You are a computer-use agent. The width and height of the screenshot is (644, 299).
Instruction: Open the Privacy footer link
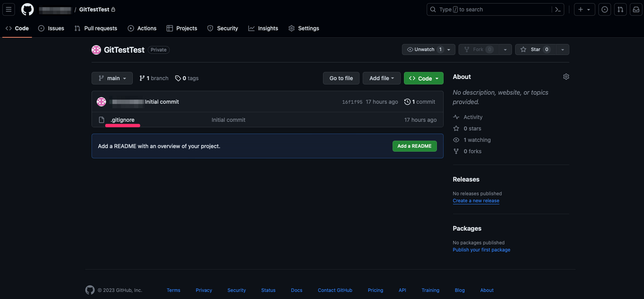[x=204, y=290]
